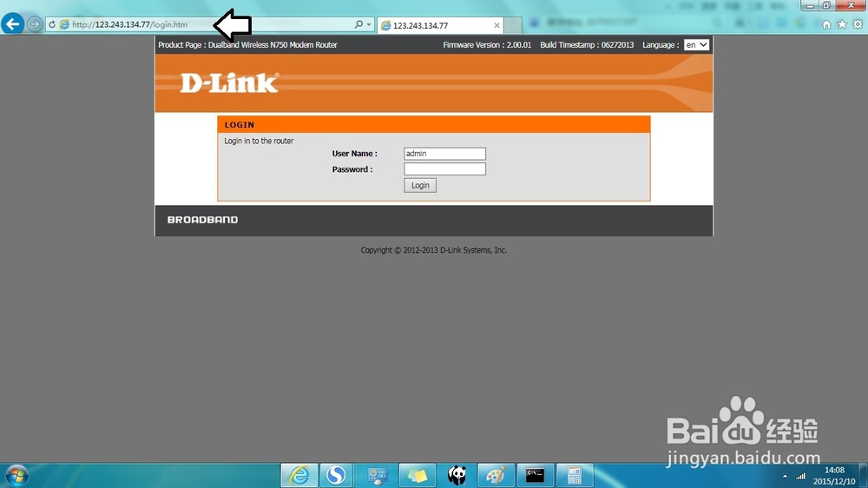Open Favorites with the star icon
This screenshot has width=868, height=488.
click(842, 24)
